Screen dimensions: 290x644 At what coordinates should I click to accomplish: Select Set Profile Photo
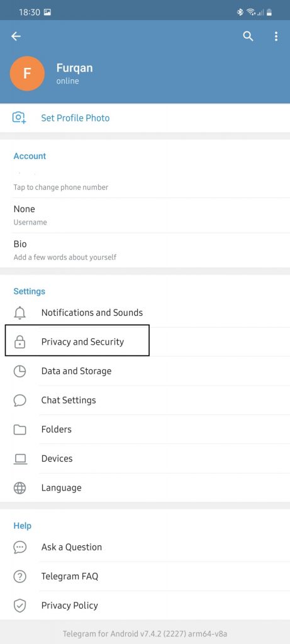click(x=145, y=118)
